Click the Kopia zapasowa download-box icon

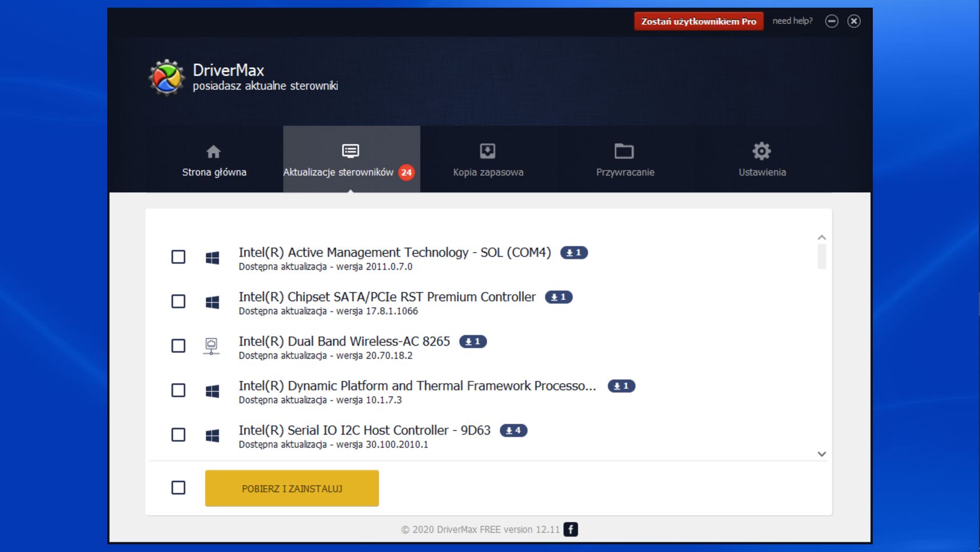tap(488, 151)
